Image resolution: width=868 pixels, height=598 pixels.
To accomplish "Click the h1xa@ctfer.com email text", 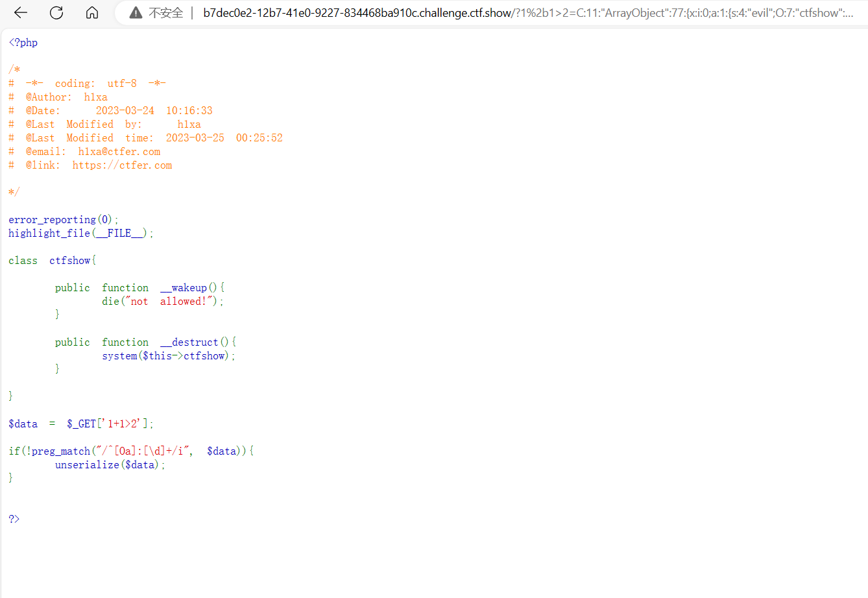I will [x=119, y=151].
